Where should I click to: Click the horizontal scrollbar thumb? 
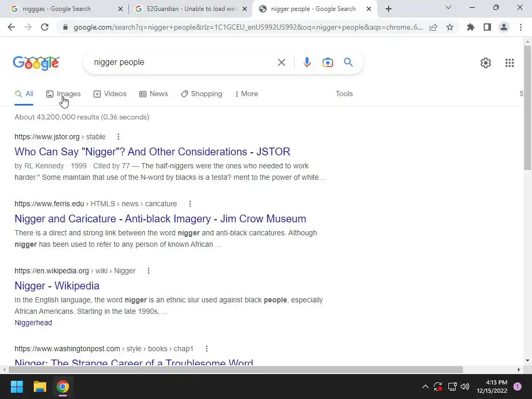click(x=236, y=369)
